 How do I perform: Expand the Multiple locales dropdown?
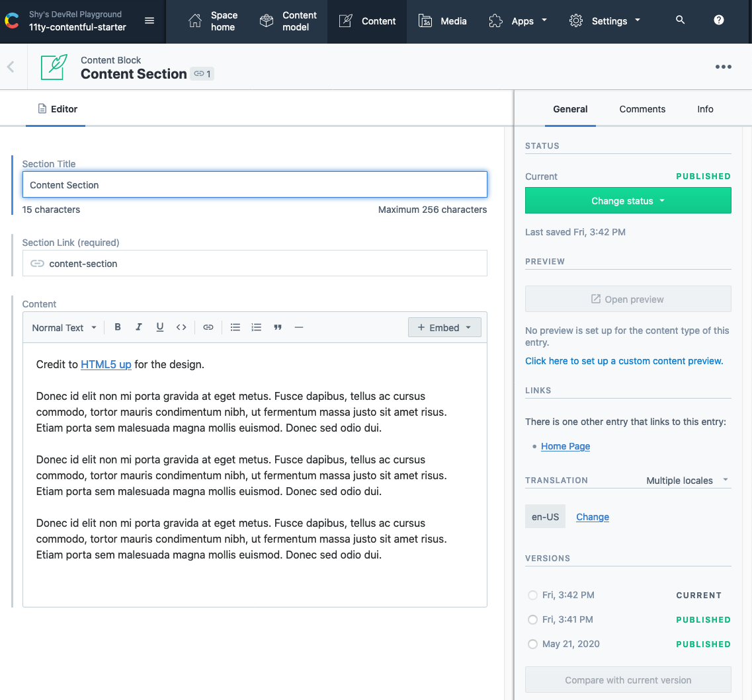[687, 481]
